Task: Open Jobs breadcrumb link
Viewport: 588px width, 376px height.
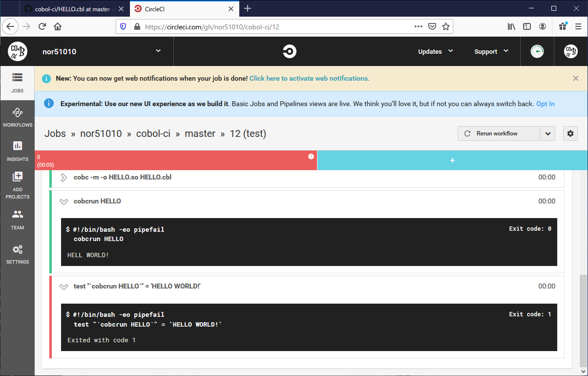Action: 55,133
